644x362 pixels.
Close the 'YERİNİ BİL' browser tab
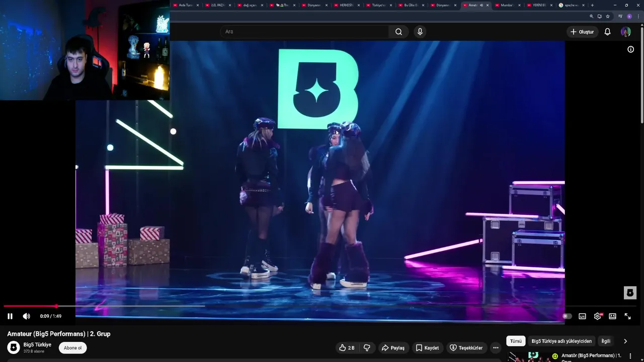(x=552, y=5)
